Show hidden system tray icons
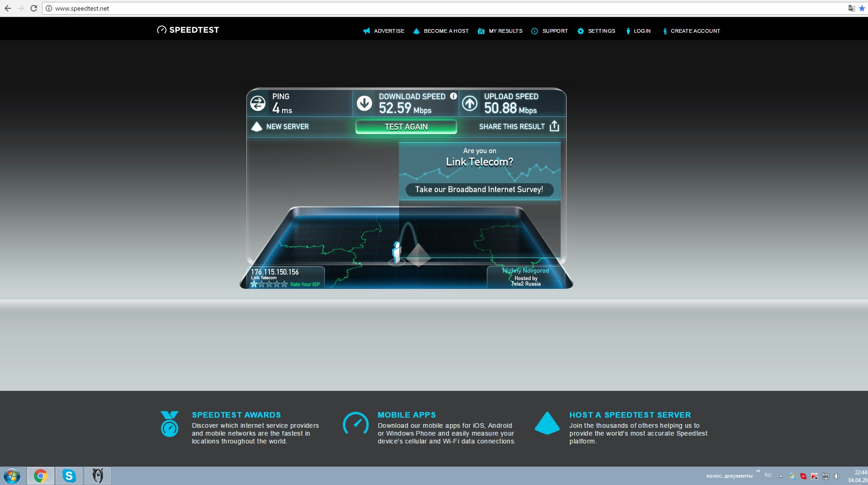This screenshot has height=485, width=868. coord(781,476)
